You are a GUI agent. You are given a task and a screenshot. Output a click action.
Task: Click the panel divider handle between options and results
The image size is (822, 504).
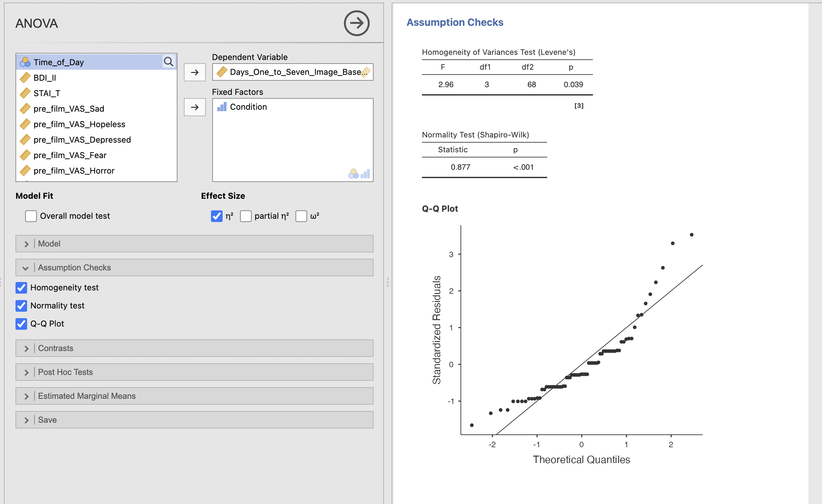[x=388, y=282]
